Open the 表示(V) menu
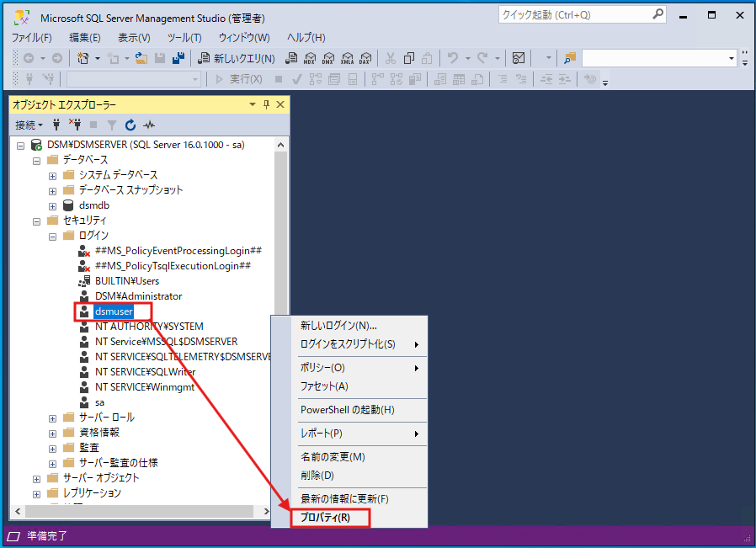This screenshot has height=548, width=756. 134,38
